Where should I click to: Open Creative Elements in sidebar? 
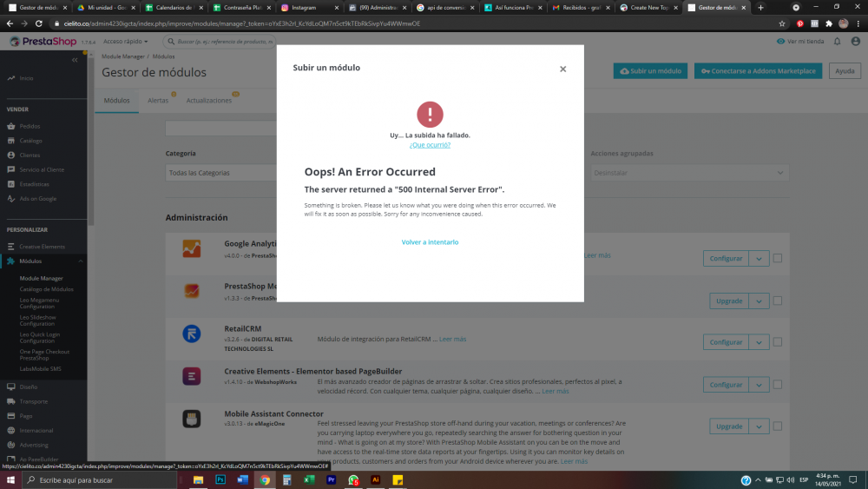[43, 247]
